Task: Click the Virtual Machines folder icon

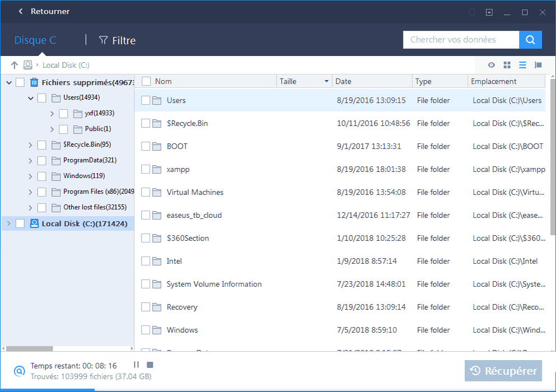Action: [157, 192]
